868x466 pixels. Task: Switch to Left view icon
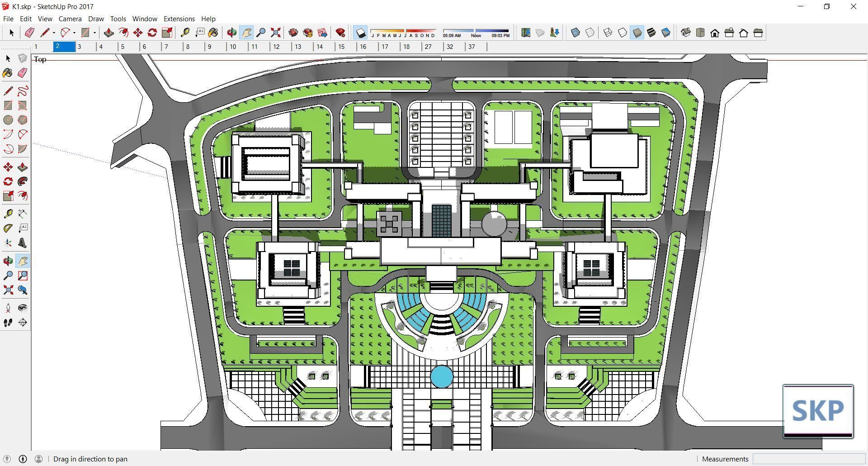(x=758, y=33)
